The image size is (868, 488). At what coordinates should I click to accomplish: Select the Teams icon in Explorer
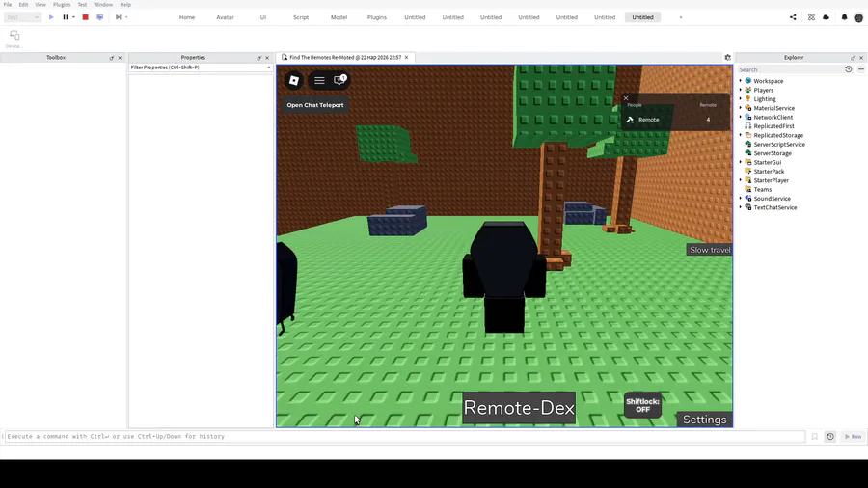[747, 189]
